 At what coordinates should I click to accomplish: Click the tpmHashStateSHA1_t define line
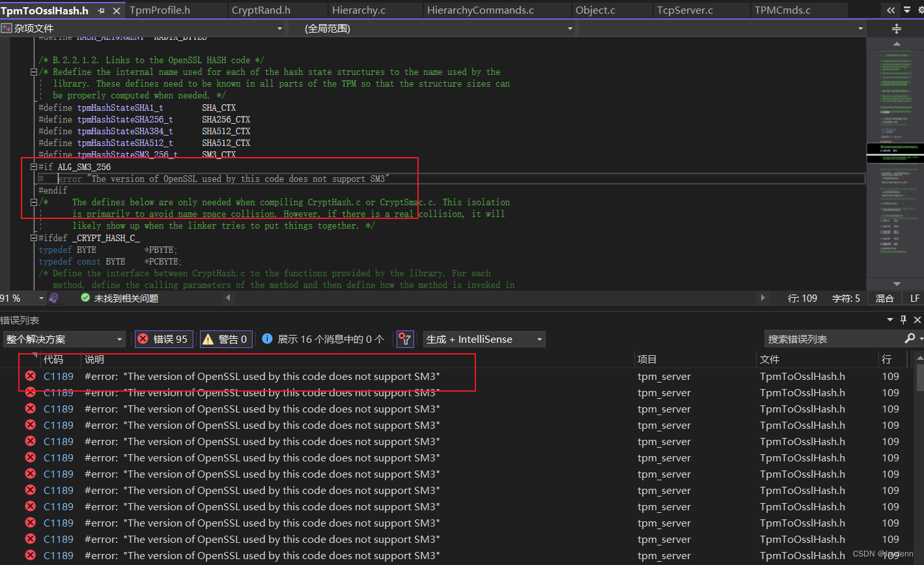point(137,108)
